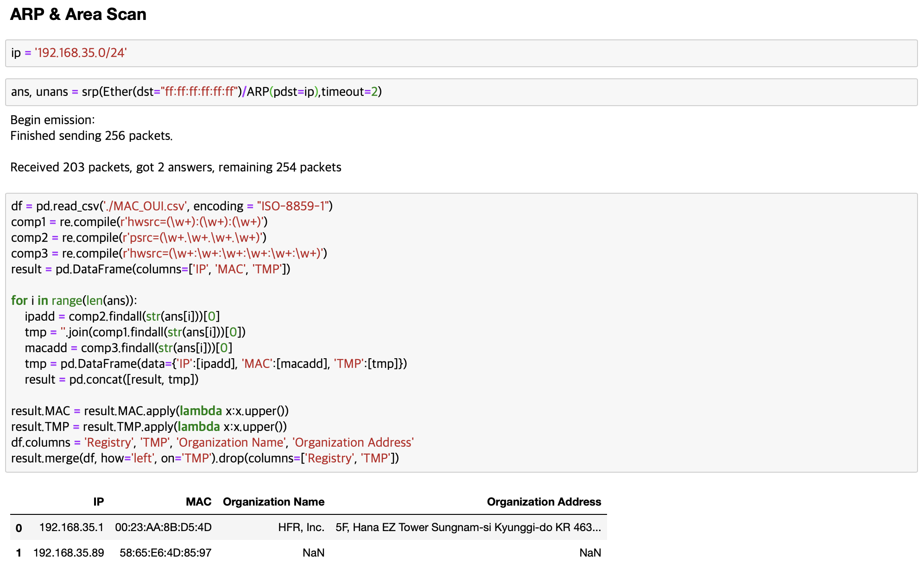
Task: Click the 'for i in range' loop line
Action: point(74,301)
